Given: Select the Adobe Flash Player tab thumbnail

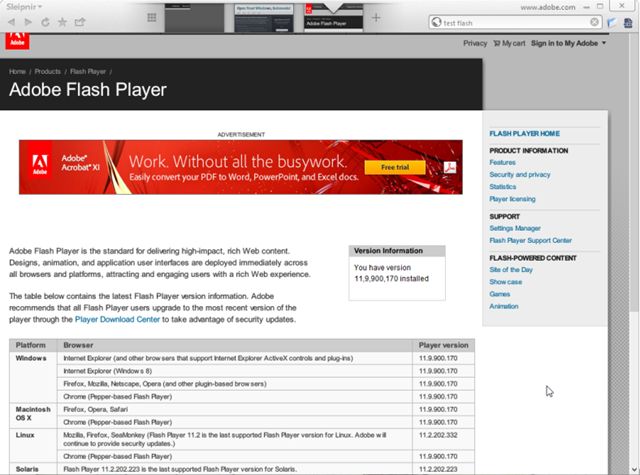Looking at the screenshot, I should 334,18.
